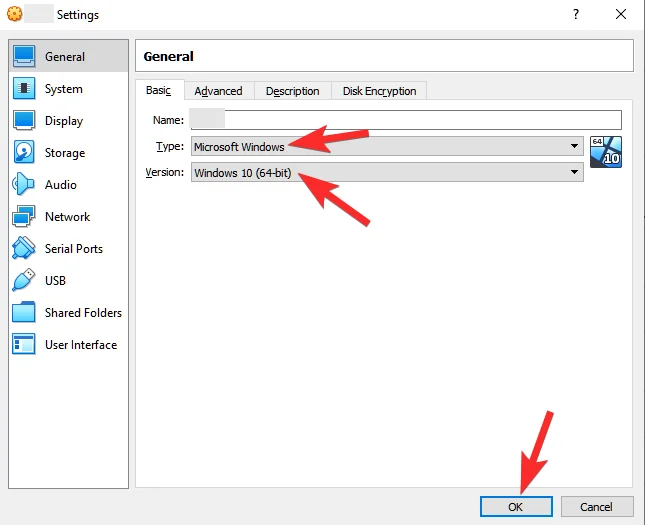Select the Basic tab
Screen dimensions: 645x525
pos(159,90)
